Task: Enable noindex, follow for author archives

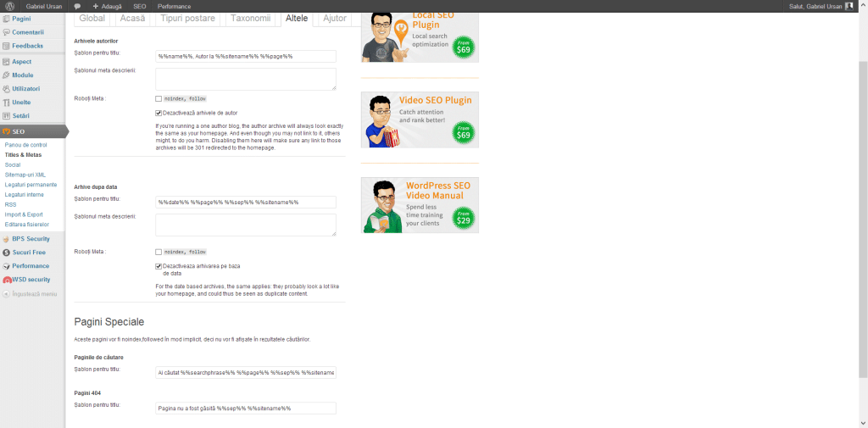Action: point(159,98)
